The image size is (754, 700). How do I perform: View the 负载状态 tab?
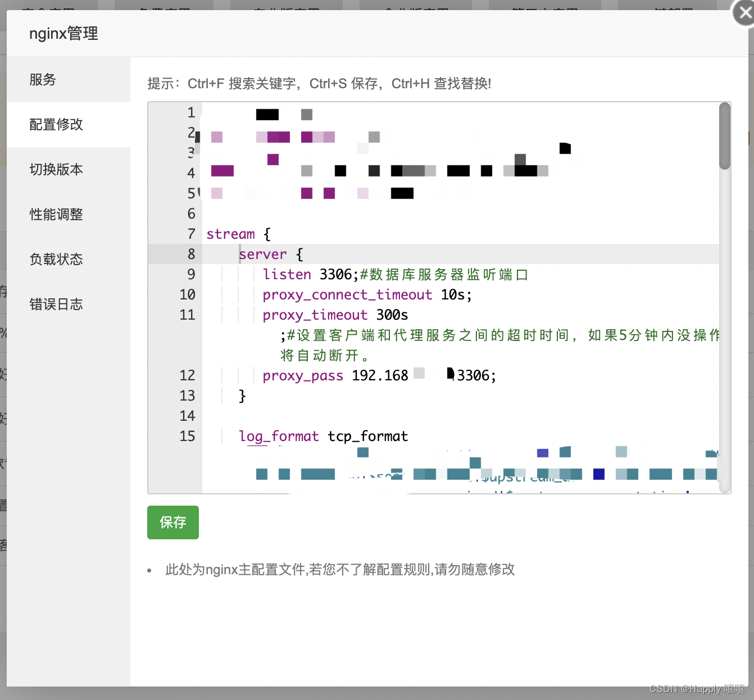pos(69,260)
